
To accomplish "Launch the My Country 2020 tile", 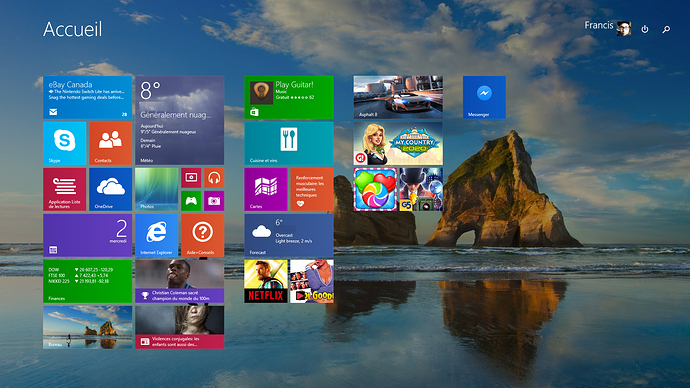I will click(398, 143).
